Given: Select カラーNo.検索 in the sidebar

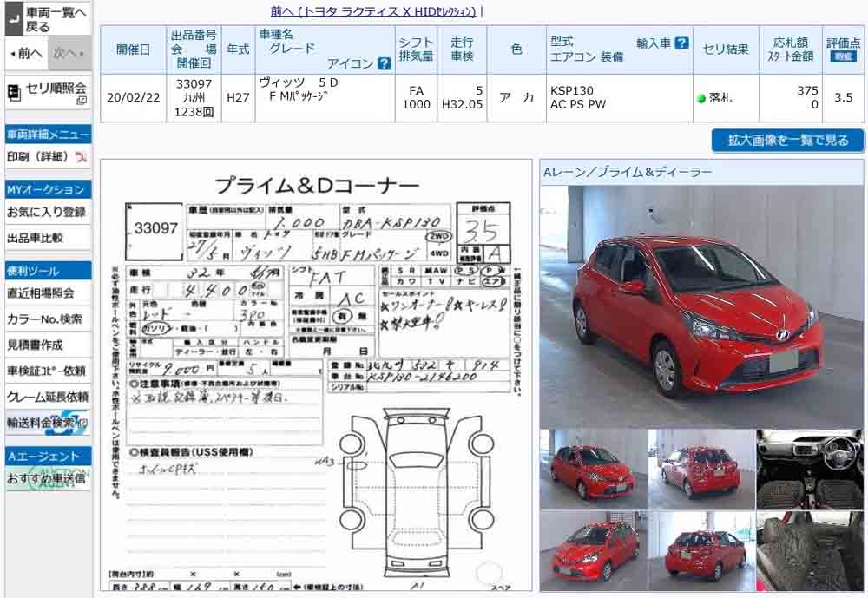Looking at the screenshot, I should pyautogui.click(x=45, y=319).
